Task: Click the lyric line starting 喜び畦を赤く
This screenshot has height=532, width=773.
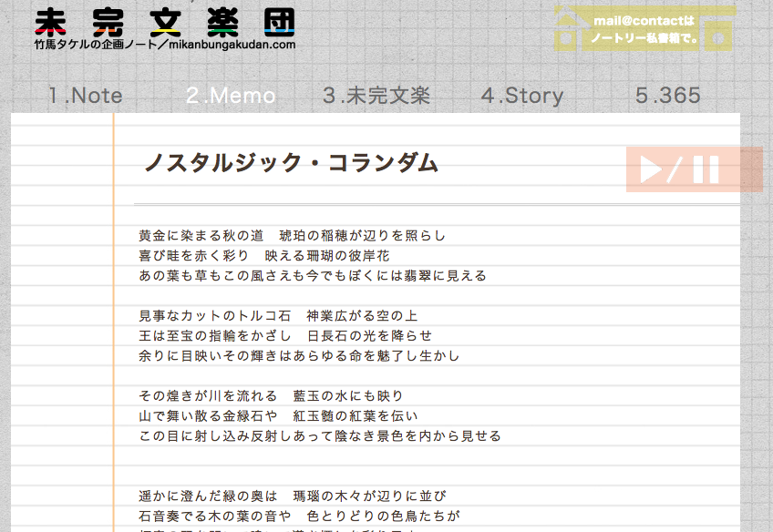Action: point(264,255)
